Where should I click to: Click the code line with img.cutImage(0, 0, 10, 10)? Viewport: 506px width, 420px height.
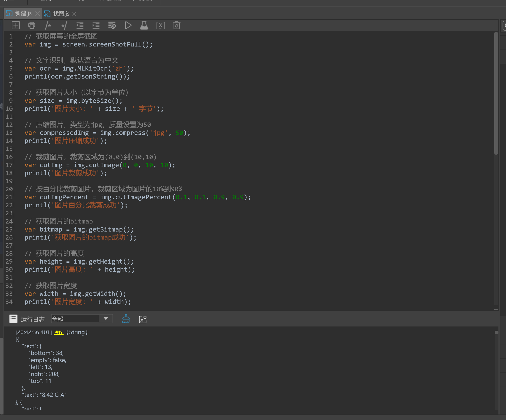[x=100, y=165]
